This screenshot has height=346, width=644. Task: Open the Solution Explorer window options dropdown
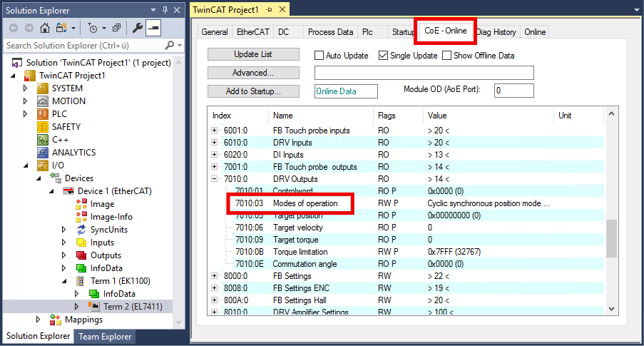coord(153,10)
